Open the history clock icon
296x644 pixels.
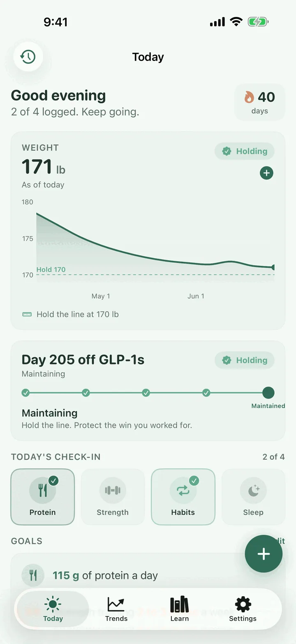pos(28,57)
